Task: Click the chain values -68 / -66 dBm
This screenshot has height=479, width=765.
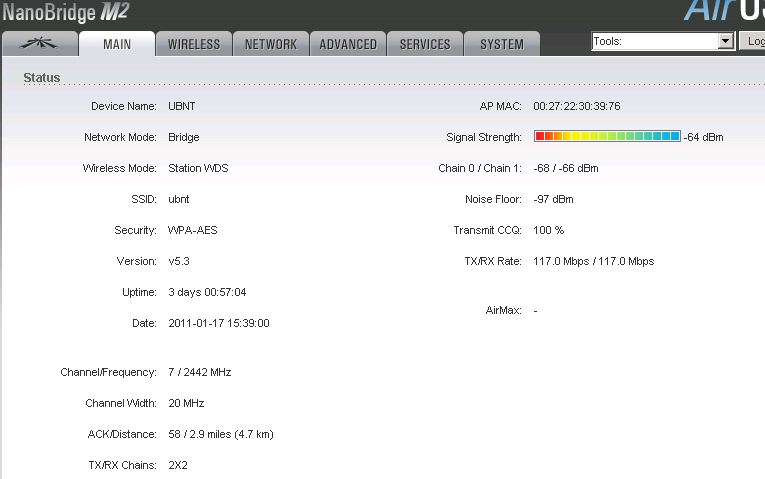Action: 566,168
